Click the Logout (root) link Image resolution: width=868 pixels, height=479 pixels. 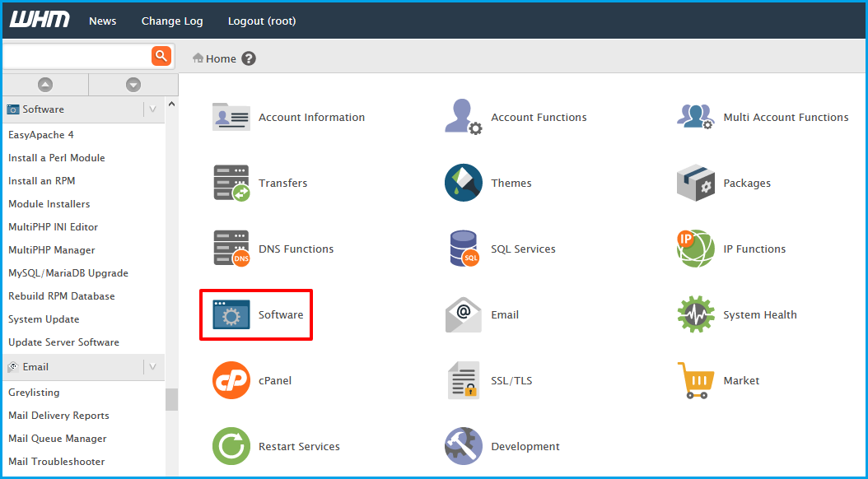[x=262, y=21]
